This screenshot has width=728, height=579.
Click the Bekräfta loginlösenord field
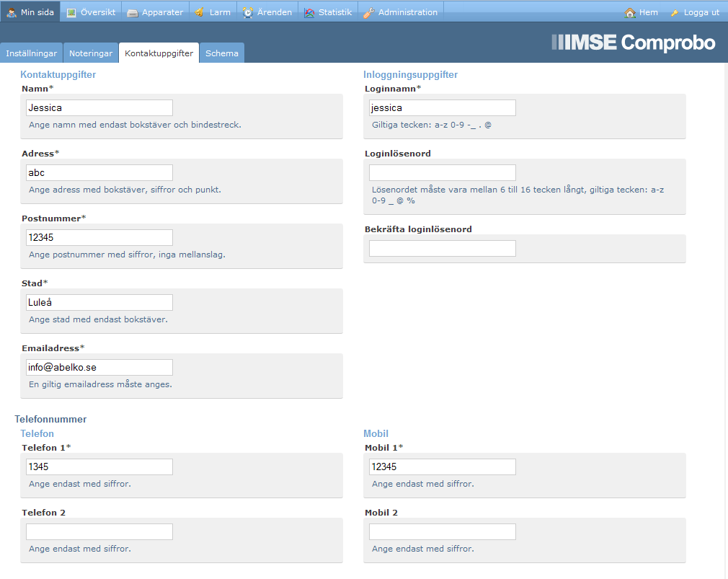coord(443,249)
